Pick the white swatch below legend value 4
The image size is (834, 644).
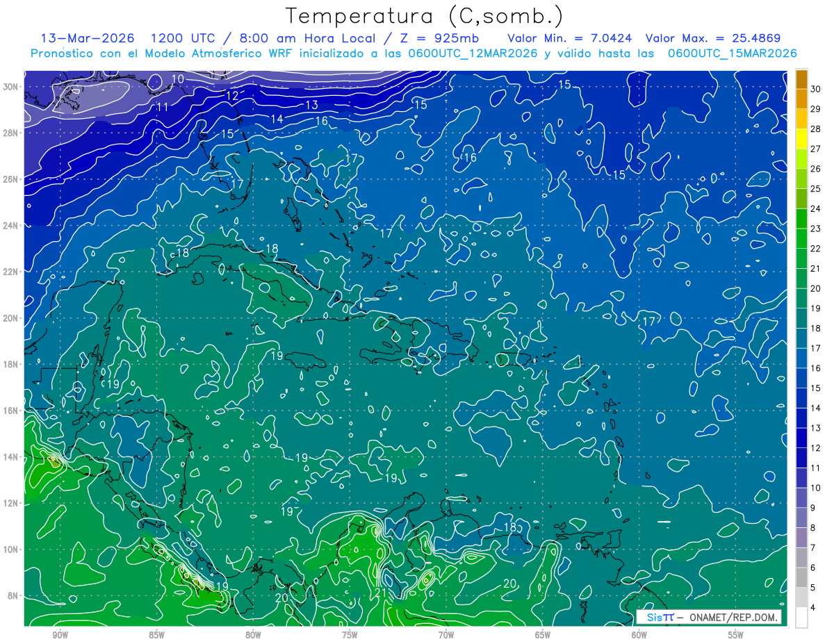pos(801,618)
